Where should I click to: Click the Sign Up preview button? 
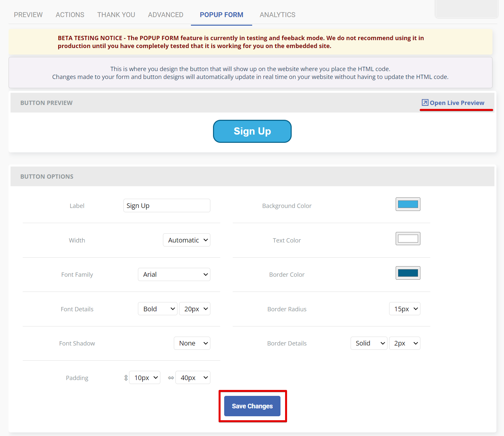coord(252,131)
